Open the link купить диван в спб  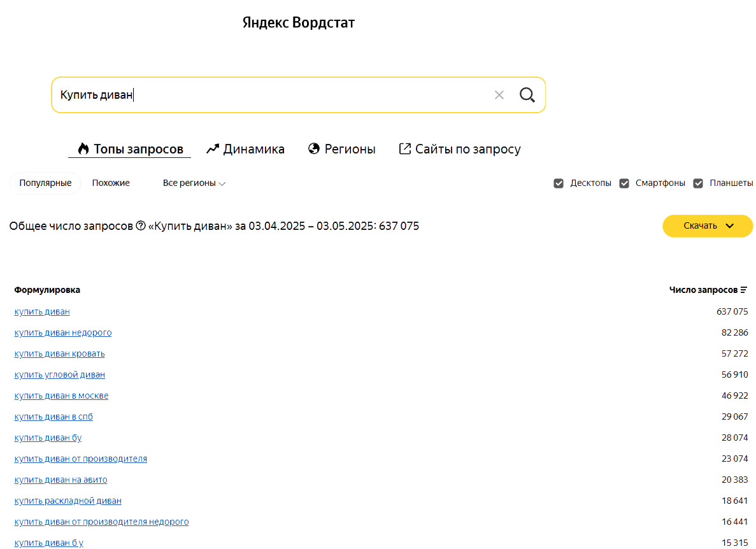tap(53, 417)
